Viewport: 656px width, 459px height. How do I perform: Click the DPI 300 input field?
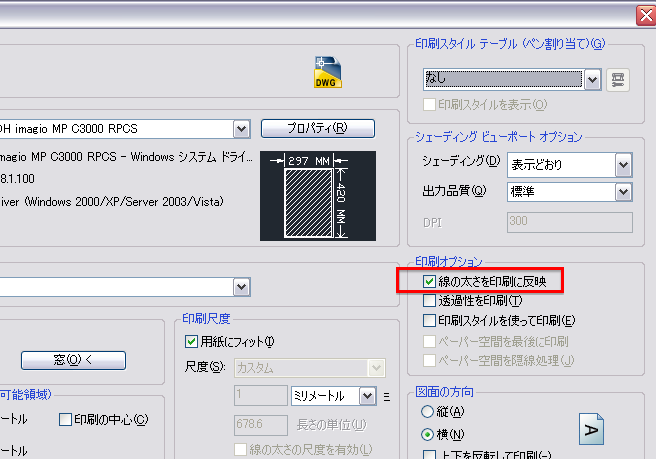click(570, 222)
